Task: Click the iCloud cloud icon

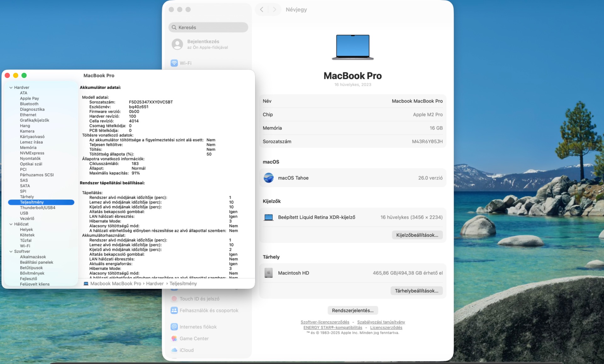Action: pyautogui.click(x=174, y=350)
